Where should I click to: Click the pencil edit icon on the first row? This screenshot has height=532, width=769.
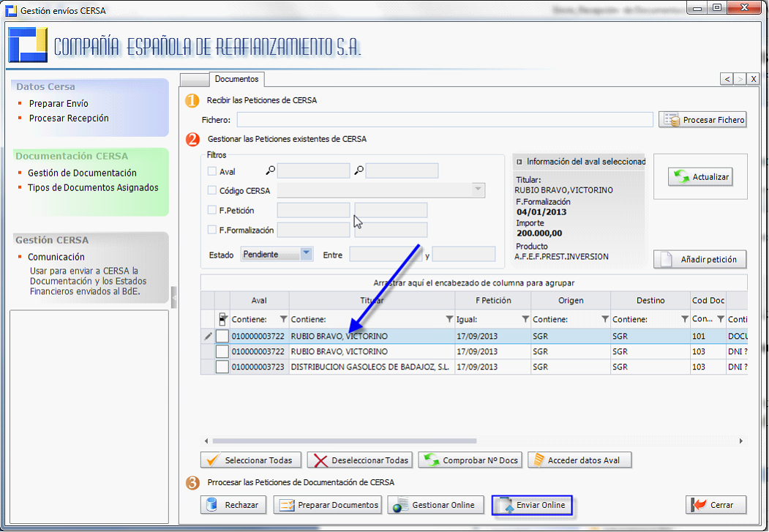click(x=208, y=336)
